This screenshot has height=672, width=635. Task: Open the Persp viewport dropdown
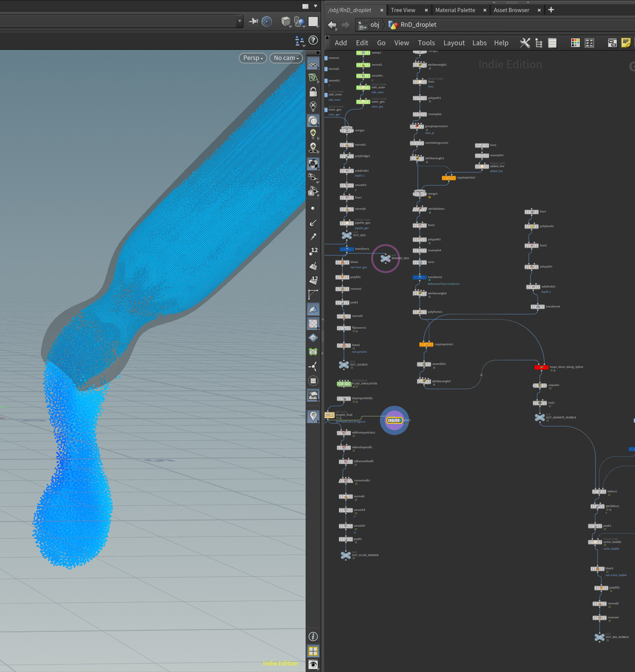tap(253, 58)
